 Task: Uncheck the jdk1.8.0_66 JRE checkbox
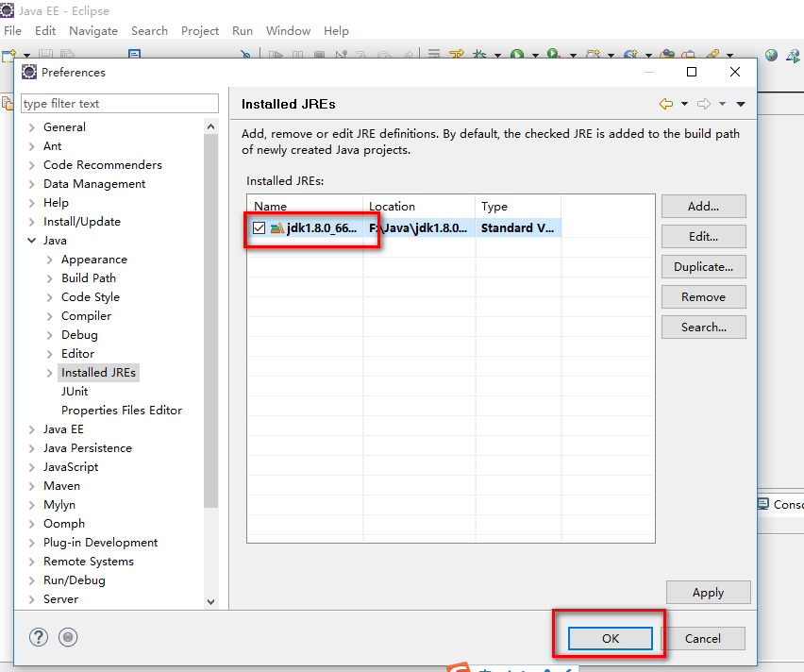coord(259,228)
